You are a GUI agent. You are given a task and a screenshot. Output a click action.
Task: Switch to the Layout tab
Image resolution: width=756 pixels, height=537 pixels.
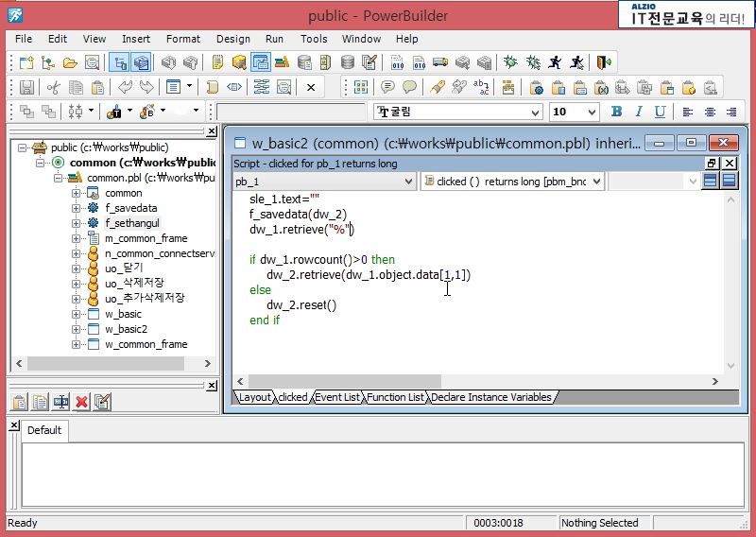254,397
